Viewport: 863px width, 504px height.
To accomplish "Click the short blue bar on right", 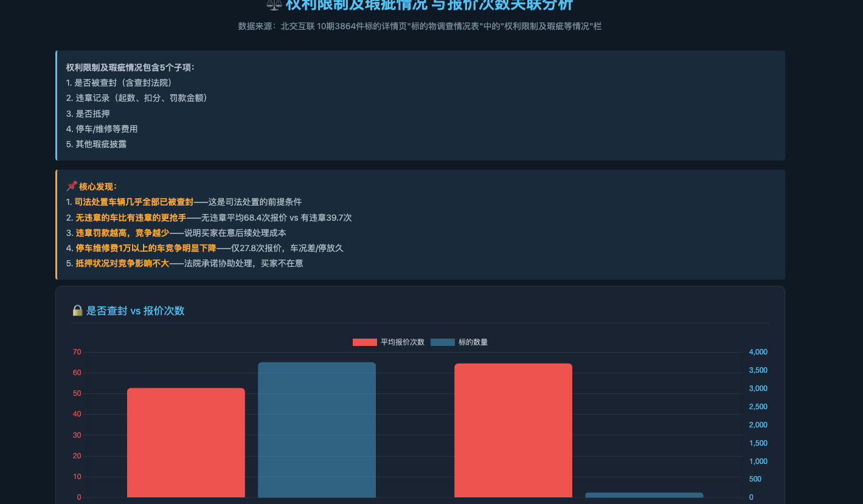I will [644, 495].
